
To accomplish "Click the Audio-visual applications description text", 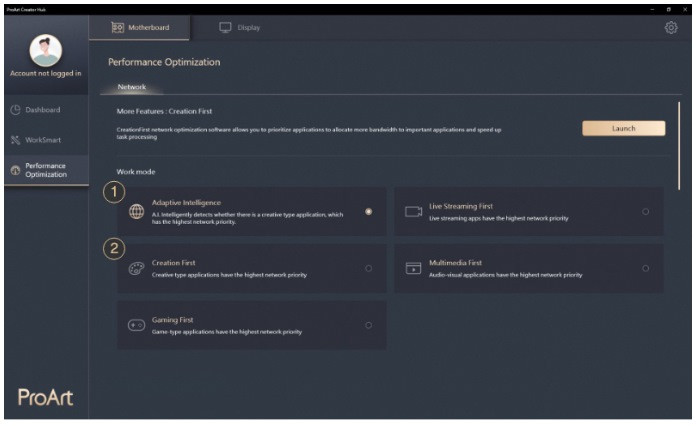I will click(506, 275).
